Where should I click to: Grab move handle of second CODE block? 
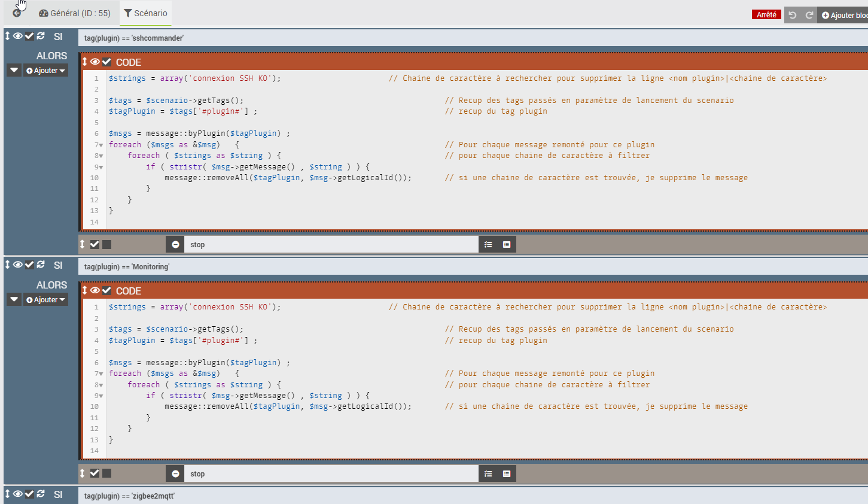coord(85,290)
